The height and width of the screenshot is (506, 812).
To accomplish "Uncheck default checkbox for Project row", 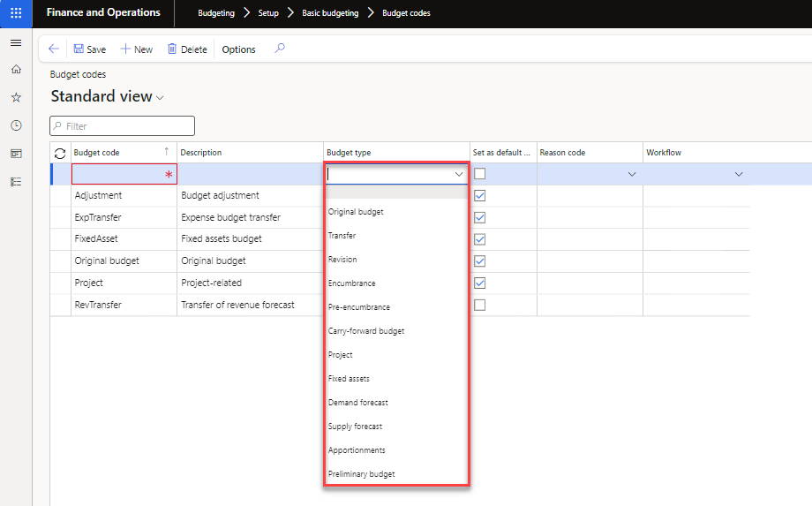I will tap(480, 283).
